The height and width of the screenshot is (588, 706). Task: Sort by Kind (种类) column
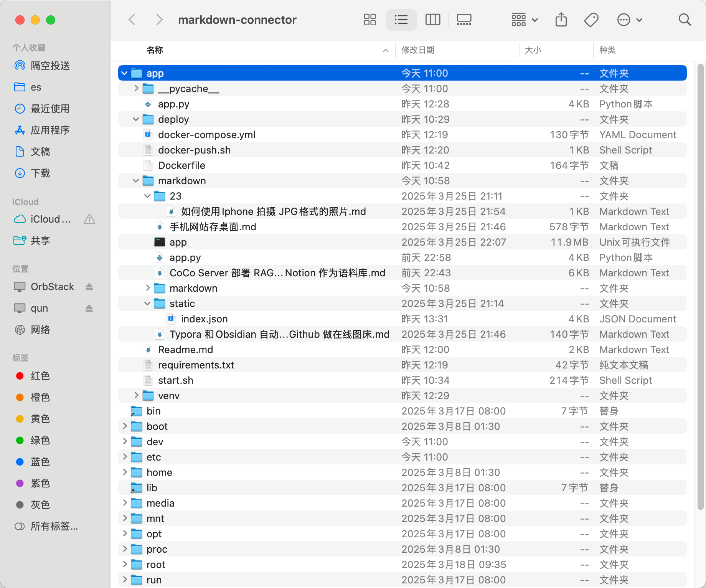tap(607, 50)
